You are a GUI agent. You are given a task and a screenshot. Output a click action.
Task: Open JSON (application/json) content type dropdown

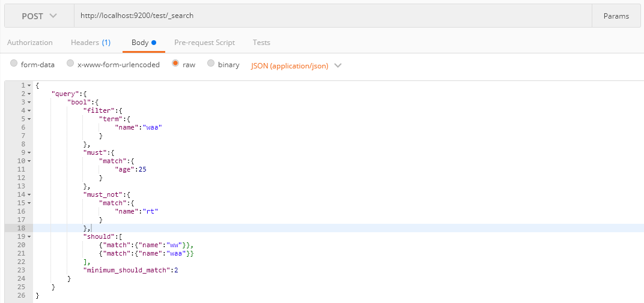click(296, 65)
